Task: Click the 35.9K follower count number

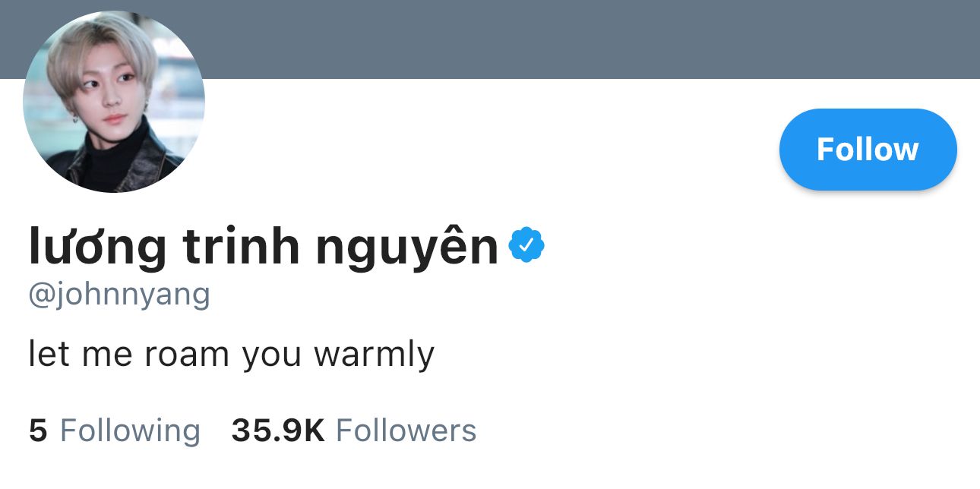Action: point(278,431)
